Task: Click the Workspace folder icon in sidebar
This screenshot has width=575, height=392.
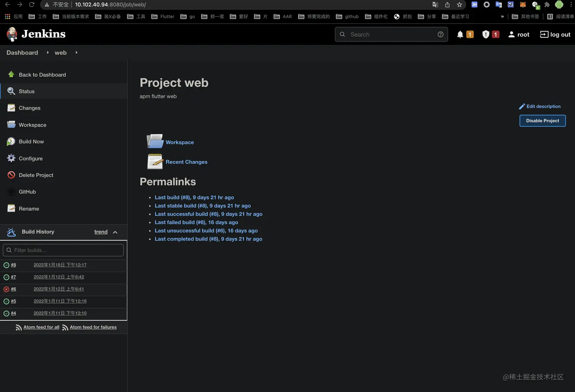Action: (x=11, y=125)
